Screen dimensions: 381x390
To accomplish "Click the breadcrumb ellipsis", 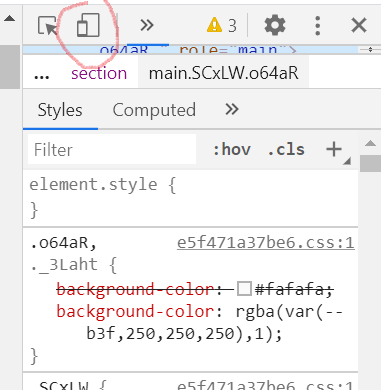I will tap(42, 74).
